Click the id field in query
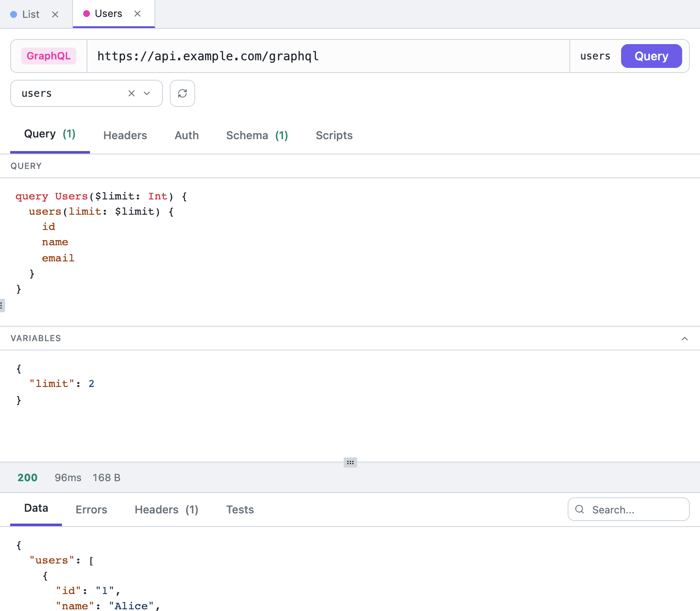700x611 pixels. click(48, 227)
